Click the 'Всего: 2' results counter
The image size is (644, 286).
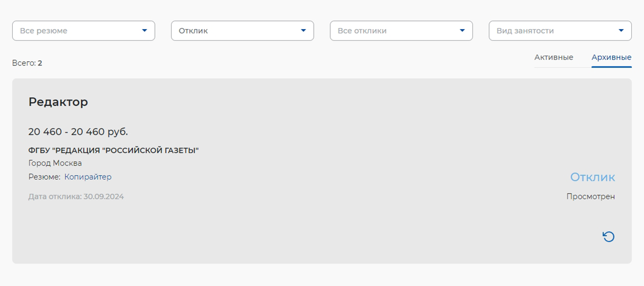point(27,63)
